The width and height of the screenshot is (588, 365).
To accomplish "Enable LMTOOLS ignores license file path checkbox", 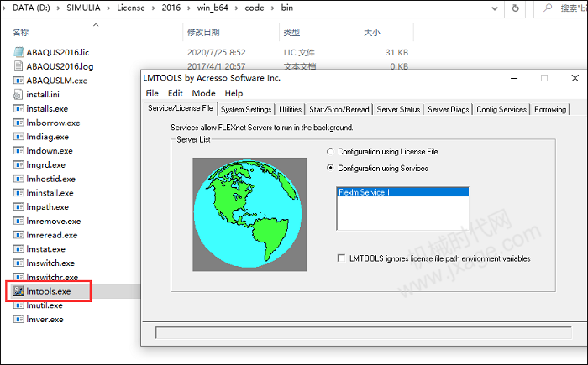I will tap(342, 258).
